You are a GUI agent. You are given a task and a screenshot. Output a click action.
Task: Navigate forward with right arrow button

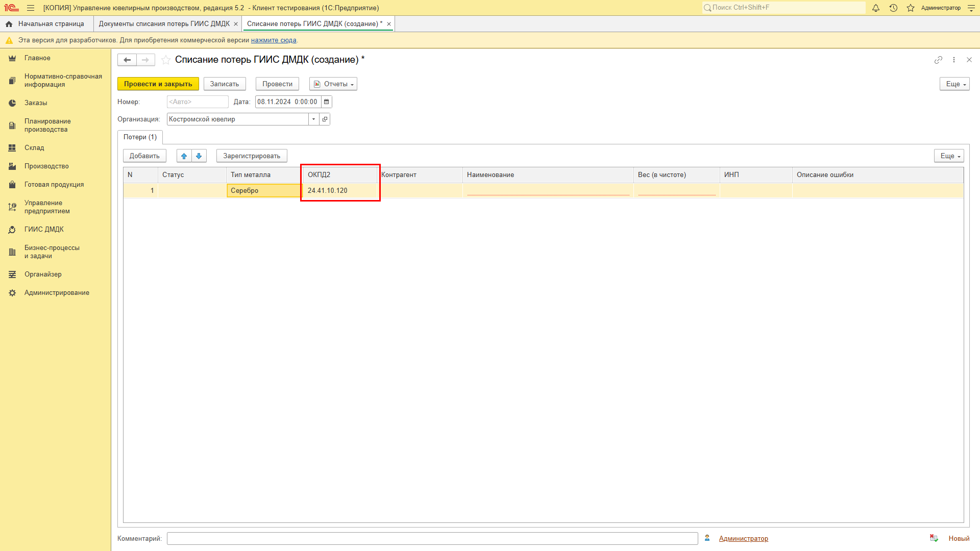pos(145,60)
